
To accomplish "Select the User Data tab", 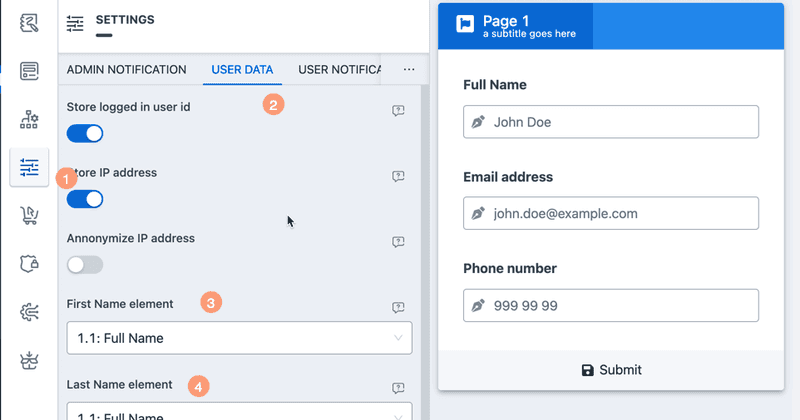I will 242,69.
